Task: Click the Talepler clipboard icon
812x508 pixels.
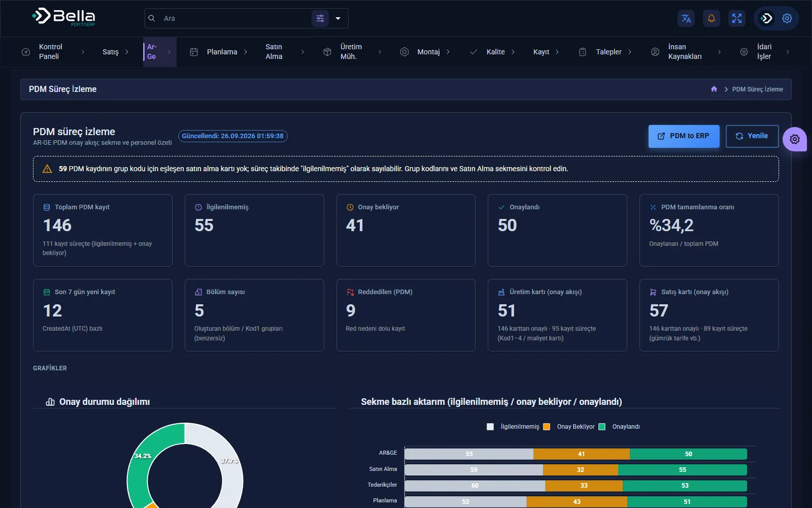Action: pyautogui.click(x=583, y=52)
